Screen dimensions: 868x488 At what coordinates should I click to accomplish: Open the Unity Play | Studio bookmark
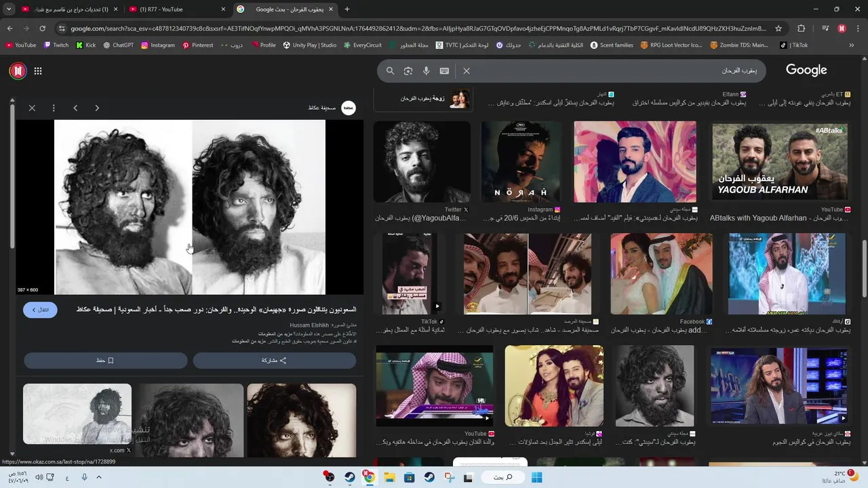point(310,45)
